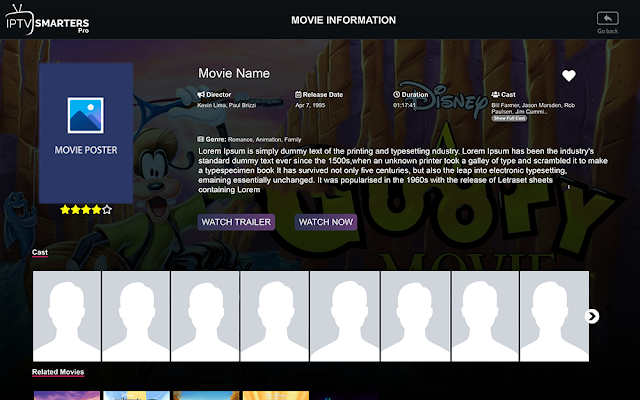Click the WATCH TRAILER button
Image resolution: width=640 pixels, height=400 pixels.
point(236,222)
